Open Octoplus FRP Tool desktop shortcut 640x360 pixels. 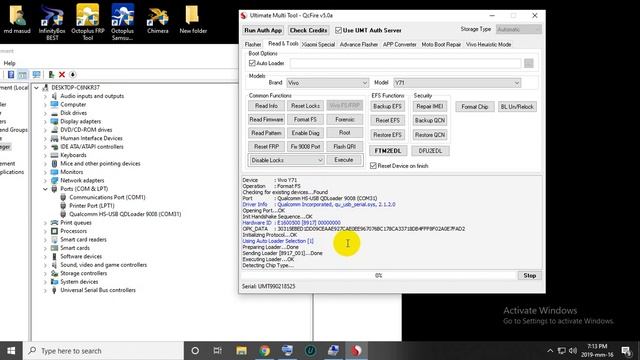point(88,22)
